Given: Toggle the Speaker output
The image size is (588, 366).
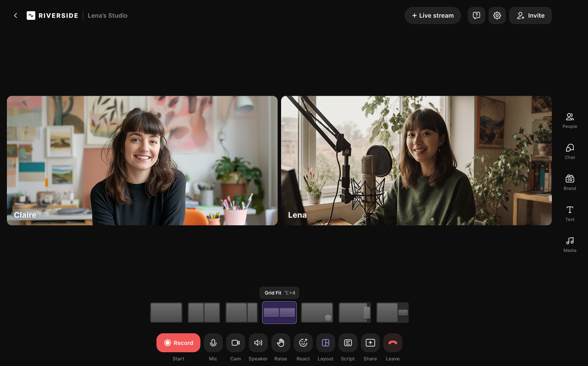Looking at the screenshot, I should click(x=258, y=343).
